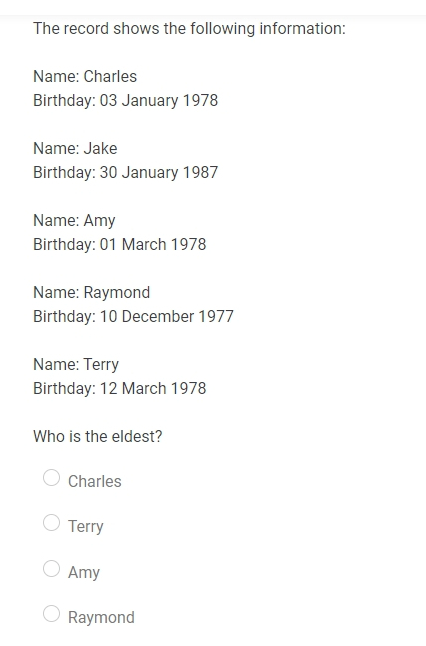Click the 'Birthday: 30 January 1987' line
This screenshot has height=646, width=426.
point(126,173)
